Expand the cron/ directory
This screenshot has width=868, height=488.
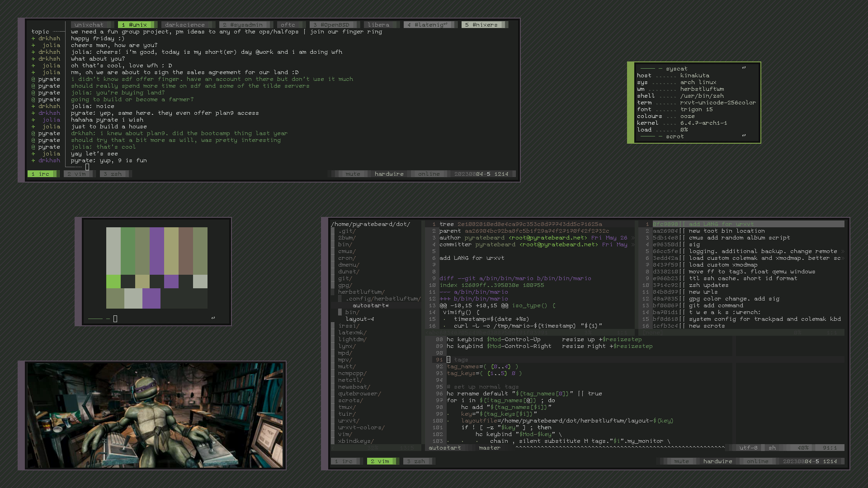pyautogui.click(x=347, y=258)
